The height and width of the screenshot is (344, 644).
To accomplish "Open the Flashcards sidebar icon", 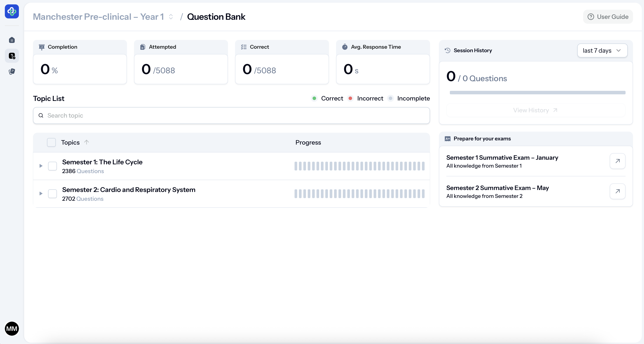I will (x=12, y=72).
